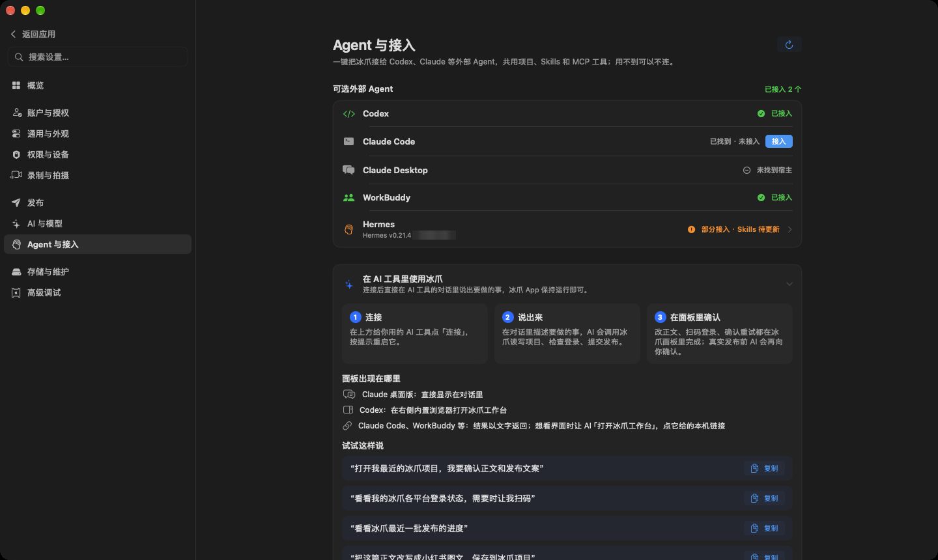Image resolution: width=938 pixels, height=560 pixels.
Task: Click 返回应用 to go back
Action: pos(33,34)
